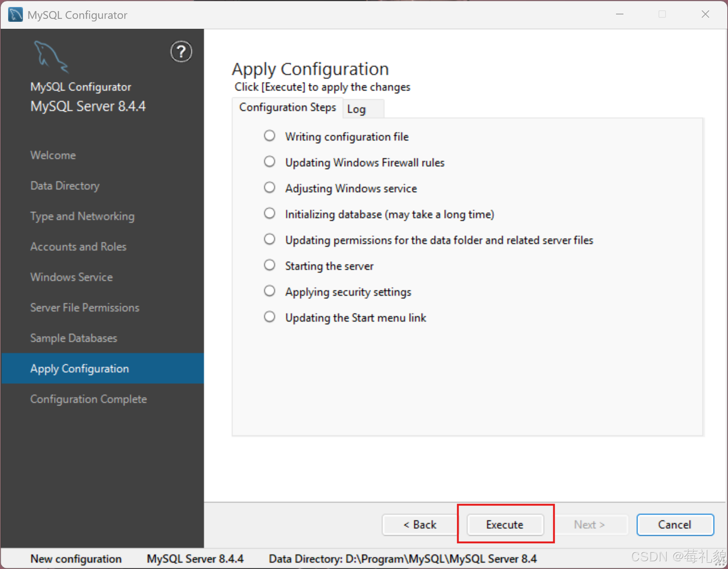Switch to the Log tab

coord(357,109)
